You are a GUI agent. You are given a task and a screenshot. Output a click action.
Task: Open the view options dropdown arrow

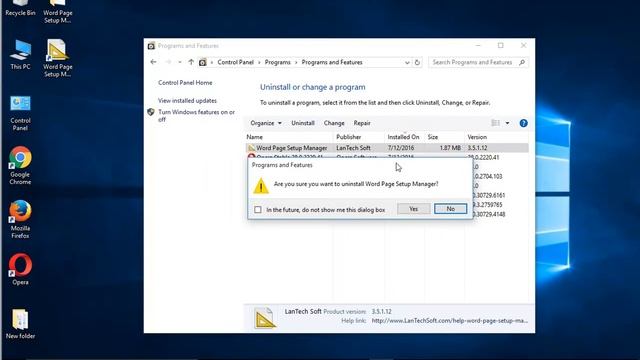507,123
